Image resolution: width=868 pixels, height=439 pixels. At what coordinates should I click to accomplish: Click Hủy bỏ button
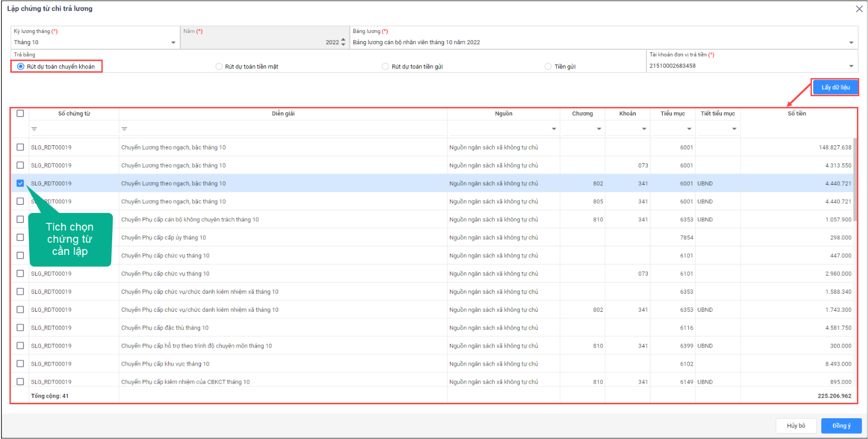[796, 426]
